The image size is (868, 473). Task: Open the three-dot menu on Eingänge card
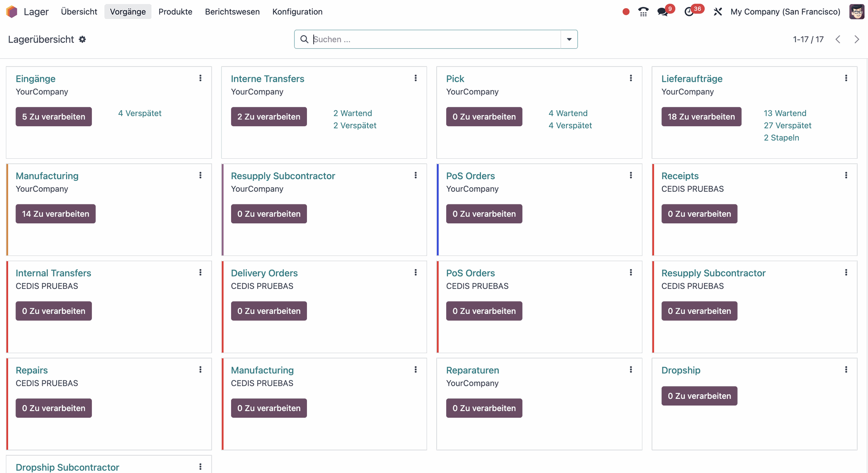coord(200,78)
